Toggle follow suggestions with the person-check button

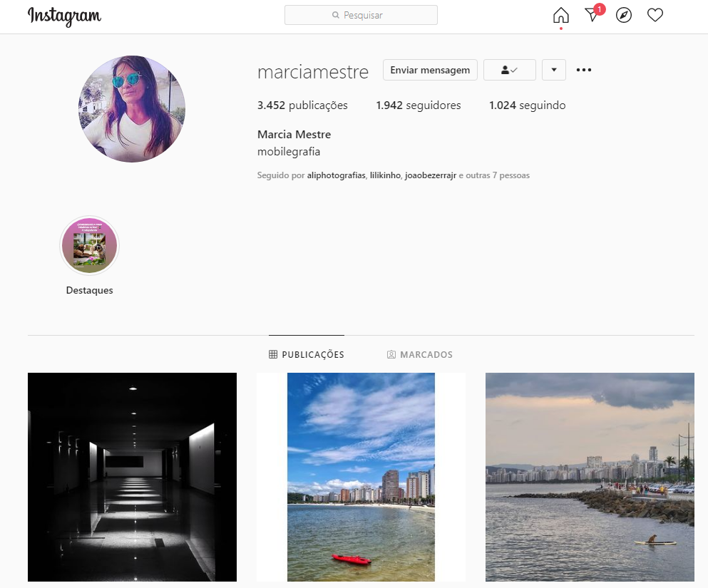pos(509,70)
